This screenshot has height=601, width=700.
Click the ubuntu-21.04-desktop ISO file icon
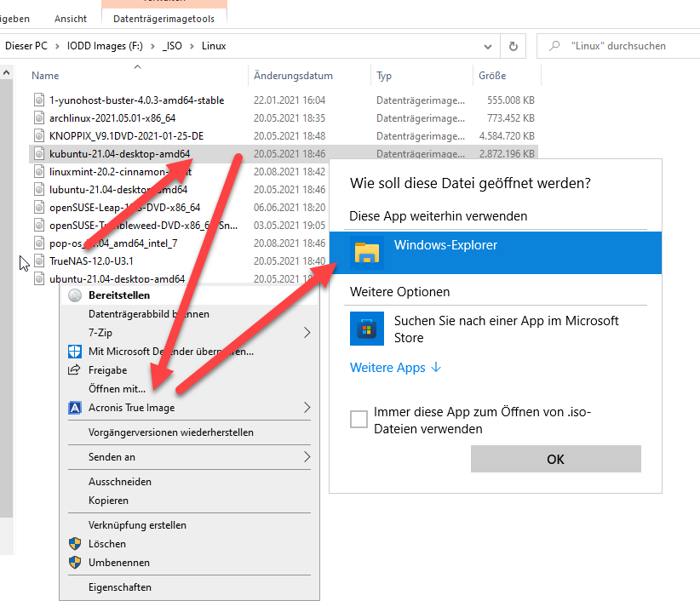[x=39, y=279]
